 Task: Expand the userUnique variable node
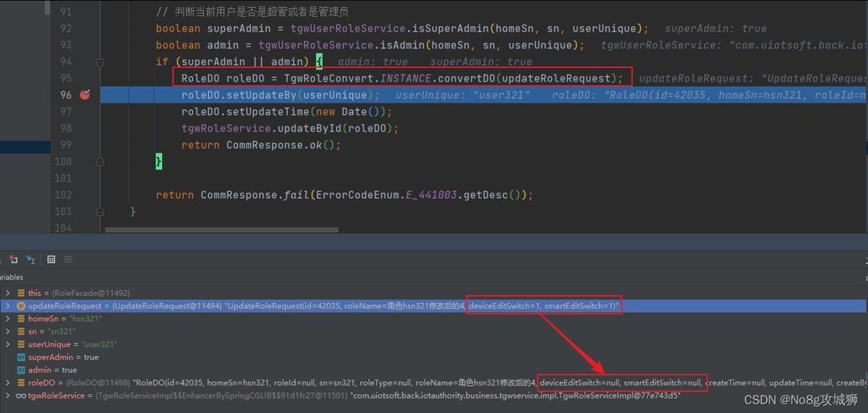[8, 344]
